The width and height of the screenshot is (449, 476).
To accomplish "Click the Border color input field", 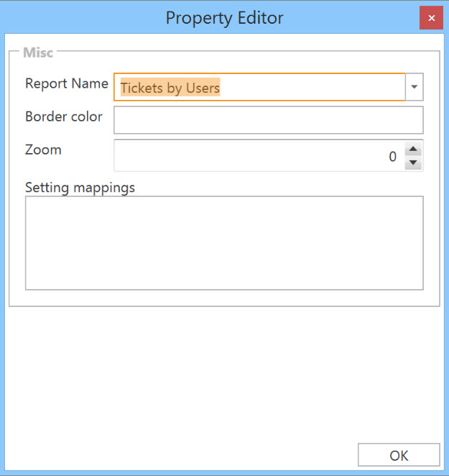I will [269, 120].
